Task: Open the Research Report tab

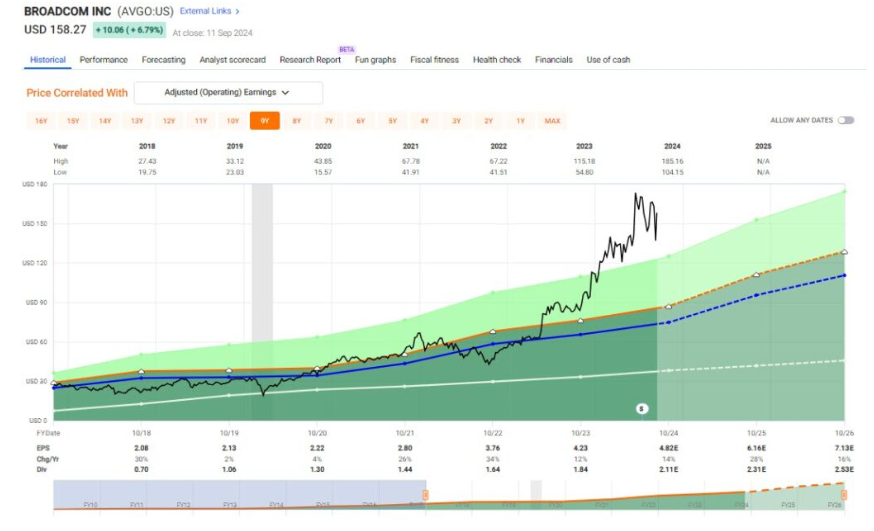Action: click(310, 60)
